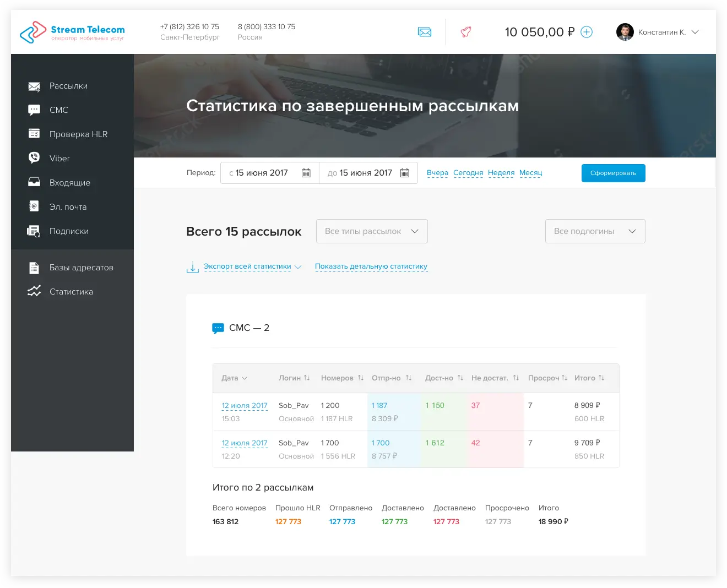Set period to Вчера
The height and width of the screenshot is (588, 727).
point(437,173)
